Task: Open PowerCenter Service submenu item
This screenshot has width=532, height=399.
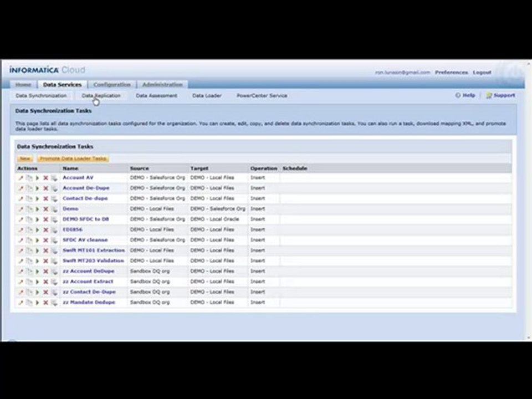Action: [262, 96]
